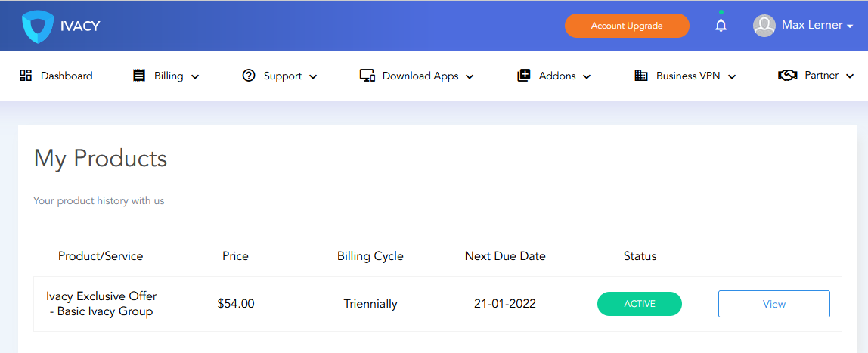Screen dimensions: 868x353
Task: Click the Download Apps devices icon
Action: [x=367, y=76]
